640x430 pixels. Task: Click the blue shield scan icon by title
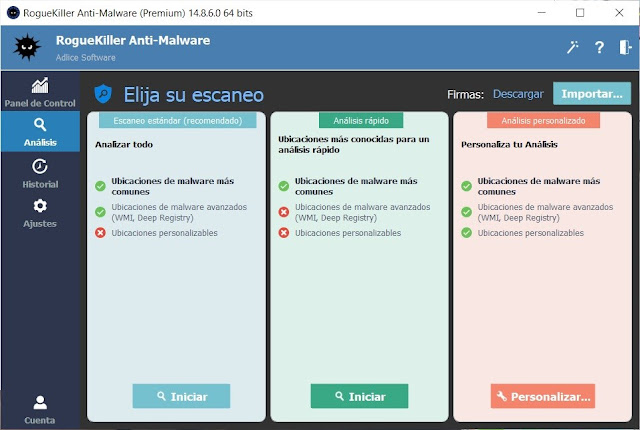103,94
